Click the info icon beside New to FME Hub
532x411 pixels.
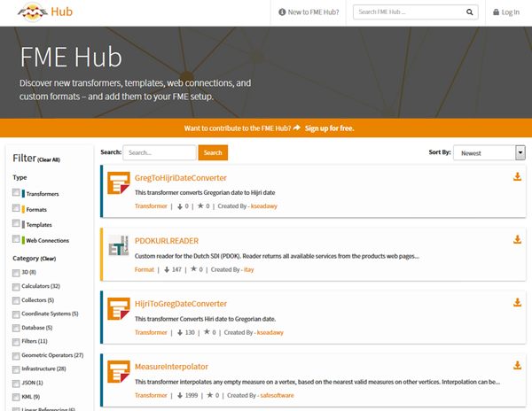pyautogui.click(x=282, y=12)
